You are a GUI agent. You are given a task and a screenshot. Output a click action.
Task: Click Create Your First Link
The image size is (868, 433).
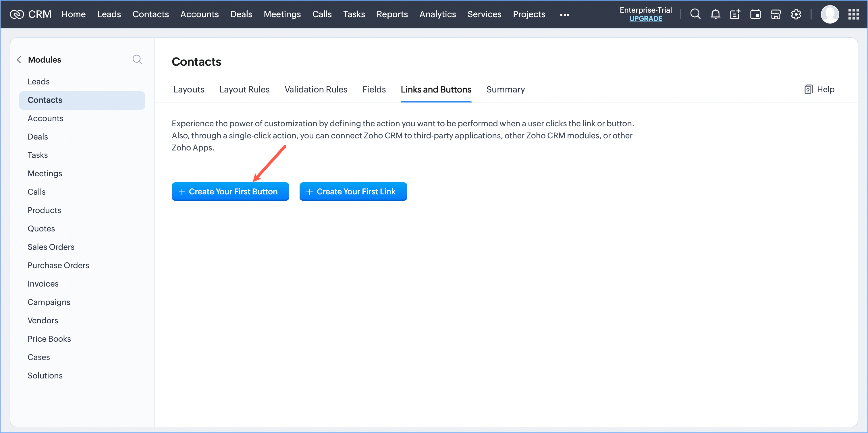353,192
